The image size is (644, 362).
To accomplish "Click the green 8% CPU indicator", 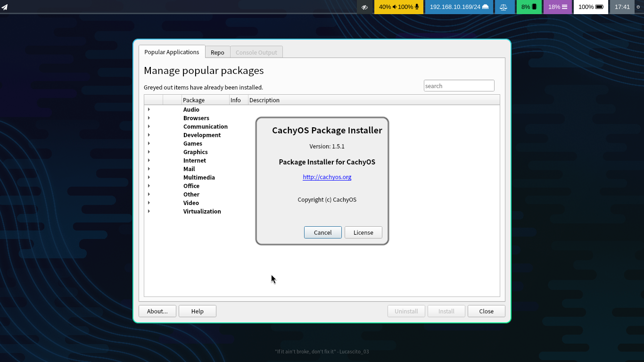I will point(529,7).
